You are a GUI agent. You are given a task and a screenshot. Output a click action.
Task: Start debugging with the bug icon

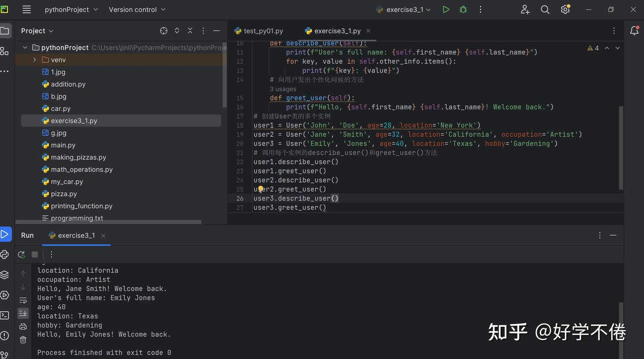click(463, 9)
